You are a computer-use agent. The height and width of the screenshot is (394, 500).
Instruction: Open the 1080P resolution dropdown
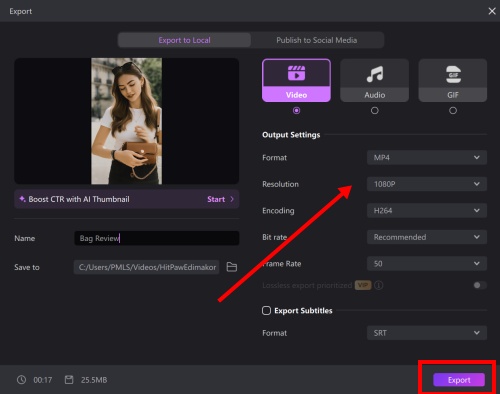(427, 184)
